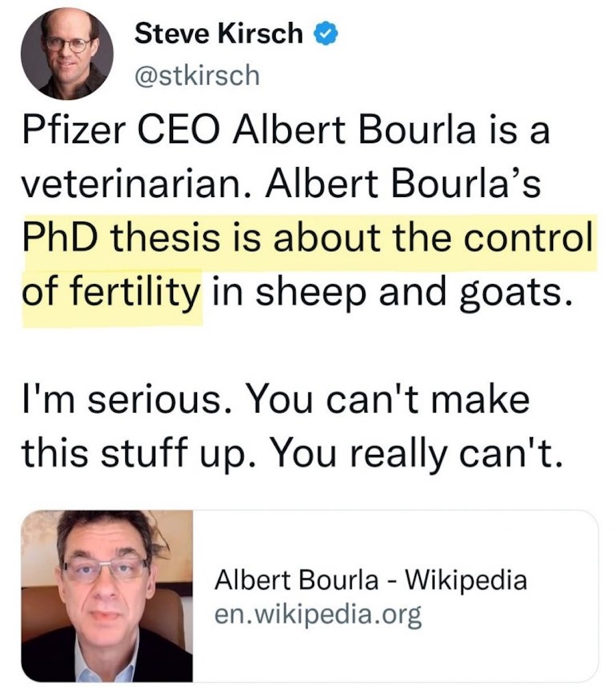Screen dimensions: 616x687
Task: Click the phrase 'You really can't.'
Action: point(428,453)
